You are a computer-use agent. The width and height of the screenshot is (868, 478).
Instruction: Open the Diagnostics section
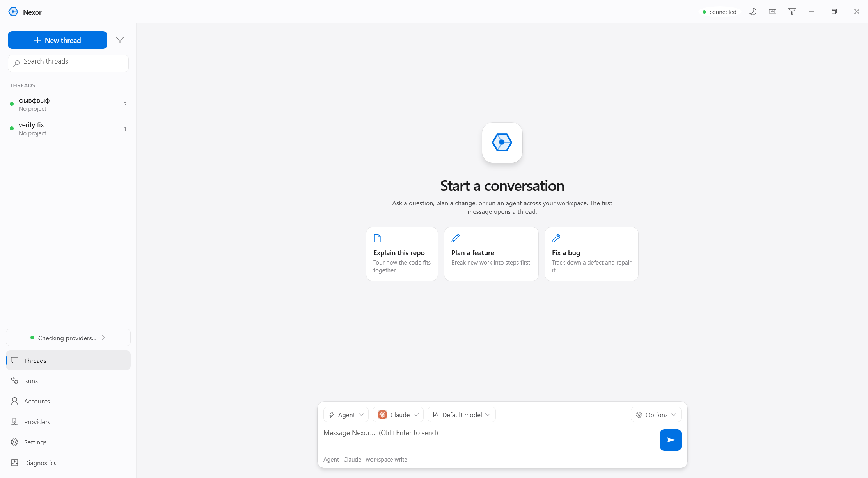(68, 463)
